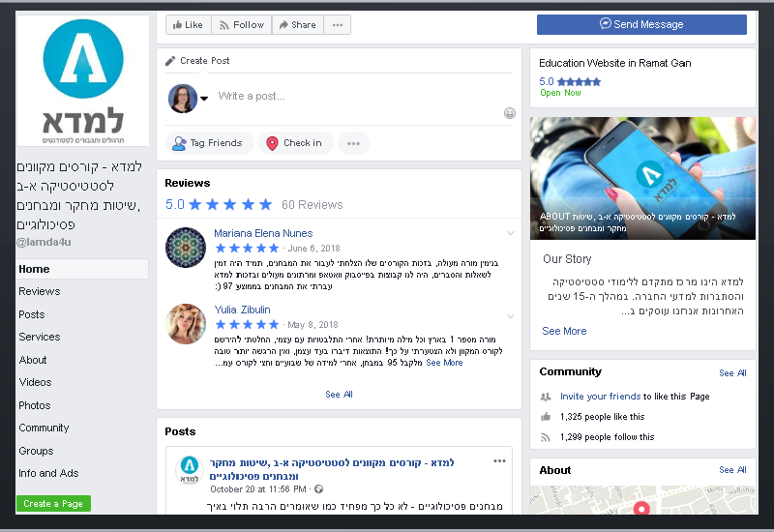Image resolution: width=774 pixels, height=532 pixels.
Task: Open the Photos tab in sidebar
Action: coord(34,405)
